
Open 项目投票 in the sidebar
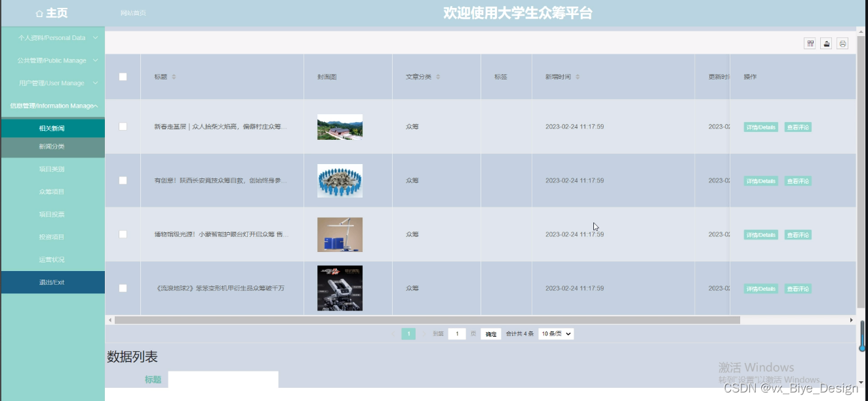pyautogui.click(x=52, y=215)
